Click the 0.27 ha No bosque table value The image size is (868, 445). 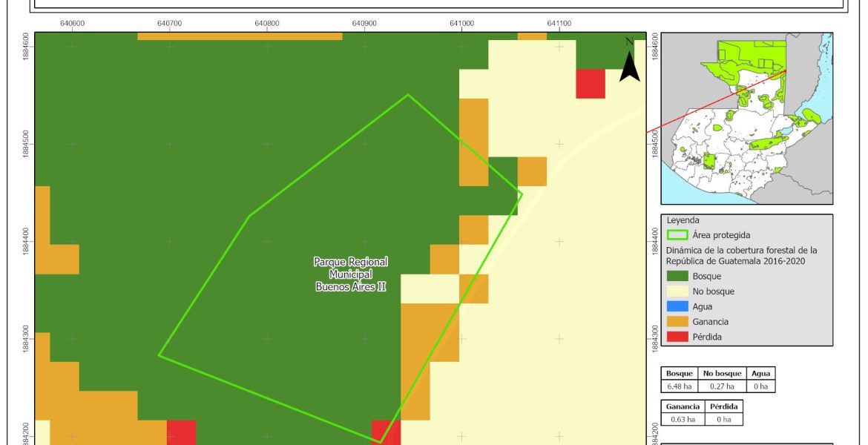[x=720, y=386]
